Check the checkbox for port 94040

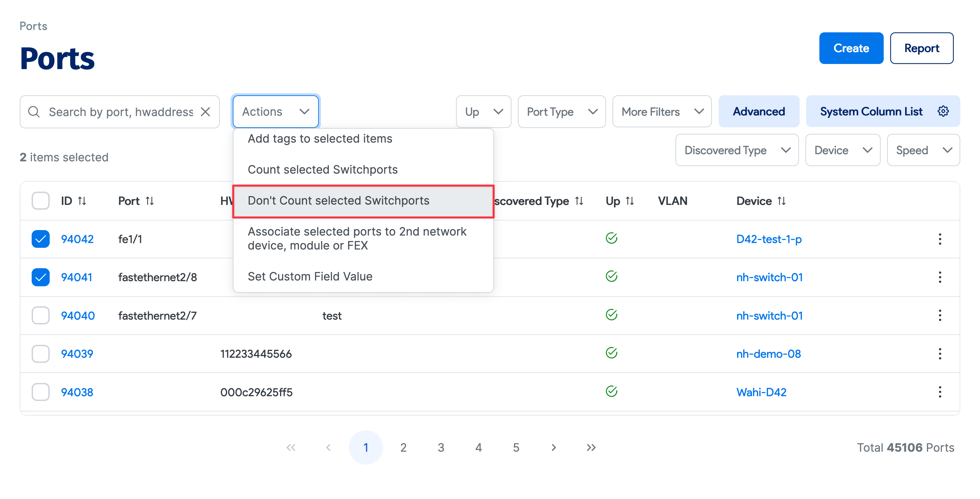(41, 316)
